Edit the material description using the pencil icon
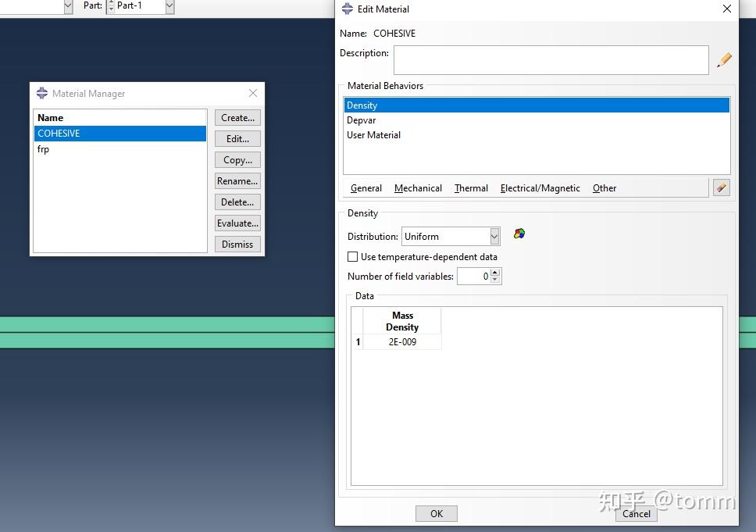 click(724, 59)
